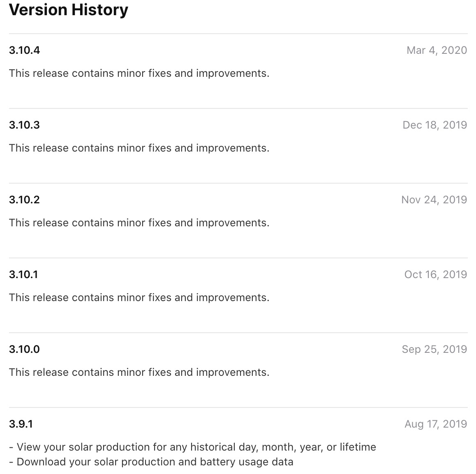Click the "Download your solar production" note line

pyautogui.click(x=151, y=462)
